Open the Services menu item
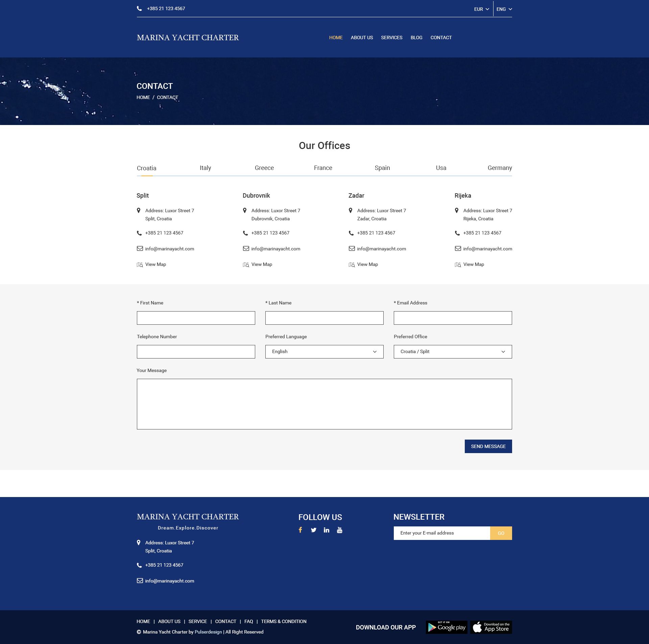649x644 pixels. pos(391,38)
